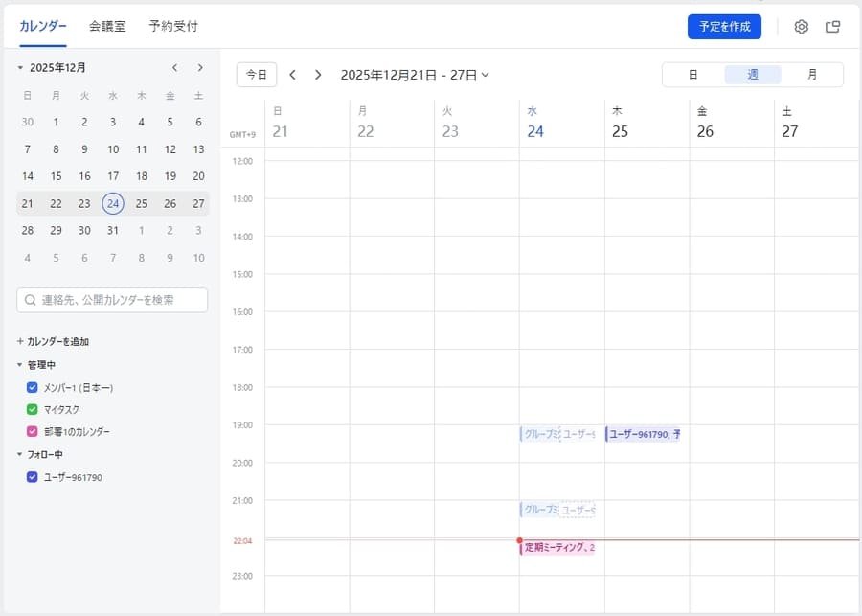Uncheck the マイタスク calendar checkbox
The width and height of the screenshot is (862, 616).
[x=32, y=409]
